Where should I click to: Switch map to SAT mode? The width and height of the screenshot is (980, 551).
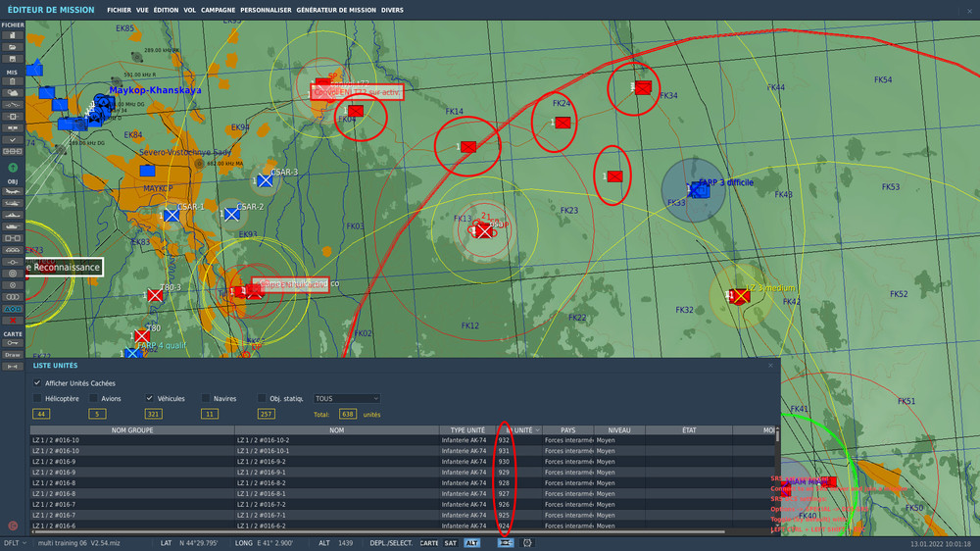click(x=451, y=542)
